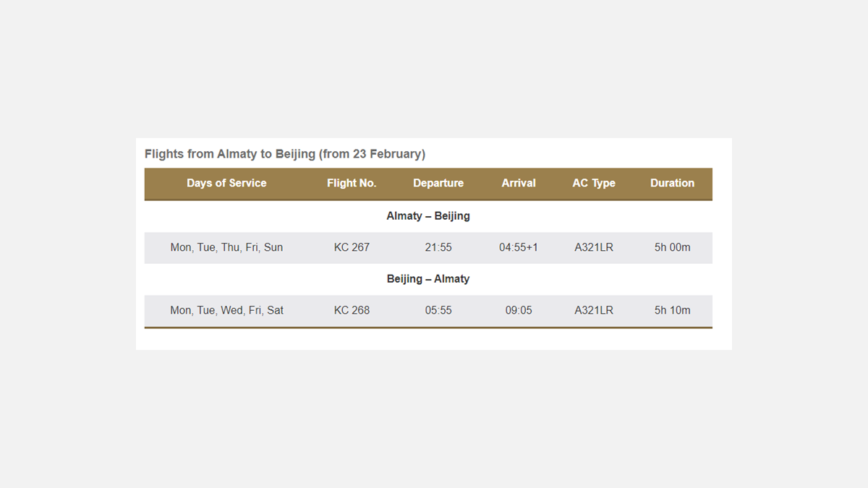Click A321LR aircraft type for KC 267
This screenshot has height=488, width=868.
click(x=594, y=247)
